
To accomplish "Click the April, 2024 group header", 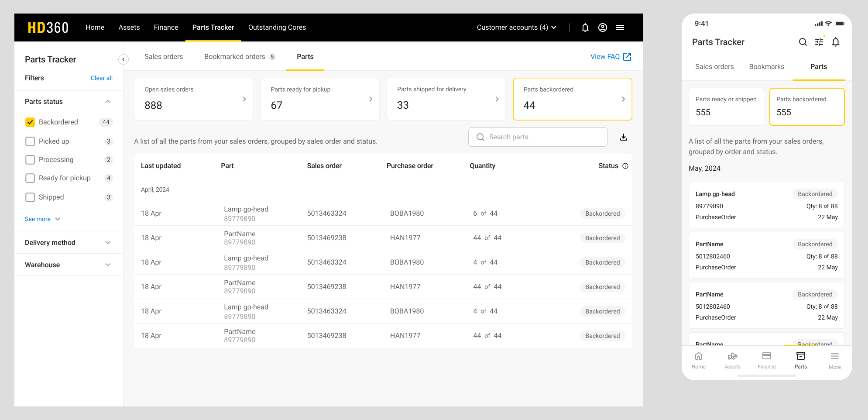I will [x=155, y=190].
